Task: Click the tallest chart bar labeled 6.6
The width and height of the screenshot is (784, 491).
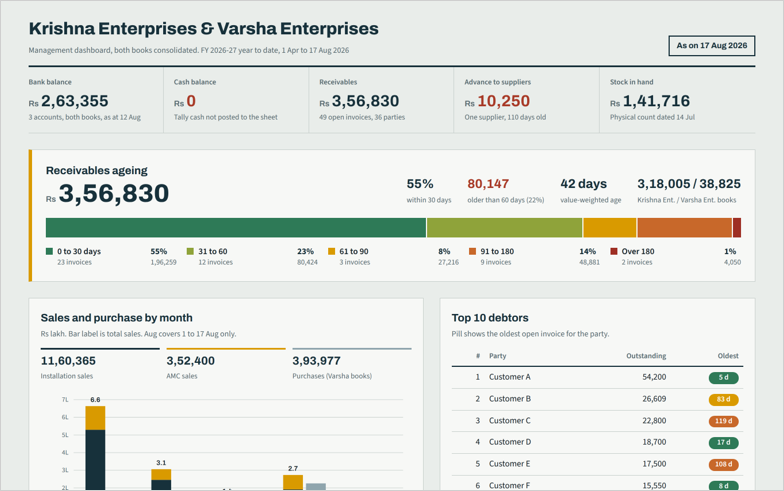Action: tap(96, 448)
